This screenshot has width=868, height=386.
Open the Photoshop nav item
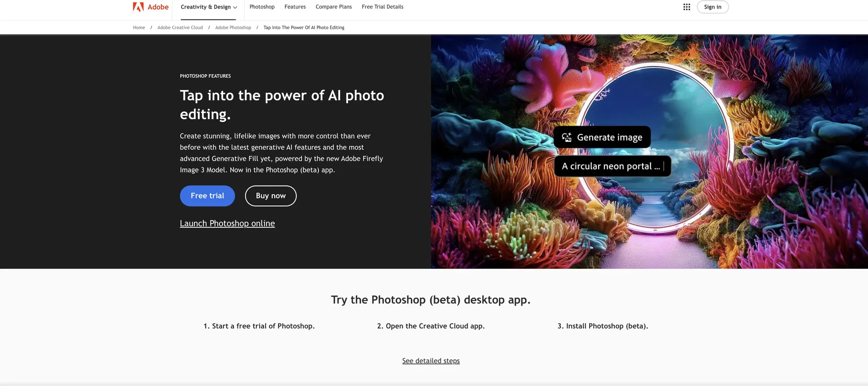pyautogui.click(x=262, y=7)
